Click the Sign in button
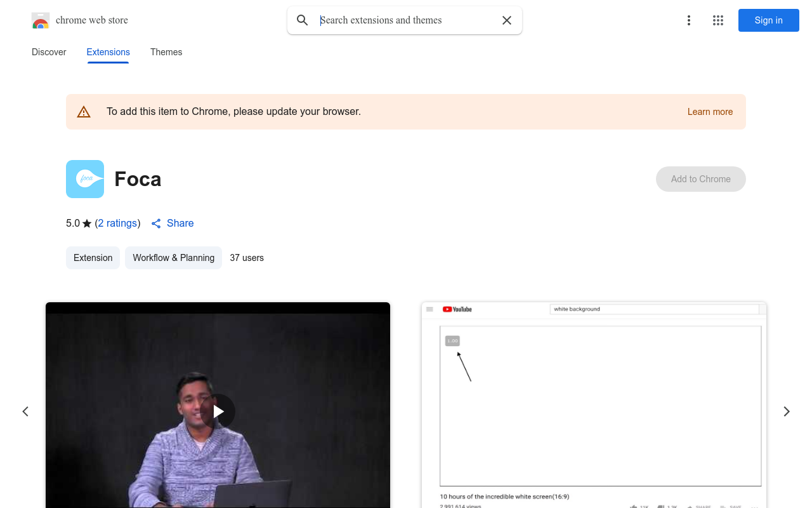 click(x=769, y=20)
